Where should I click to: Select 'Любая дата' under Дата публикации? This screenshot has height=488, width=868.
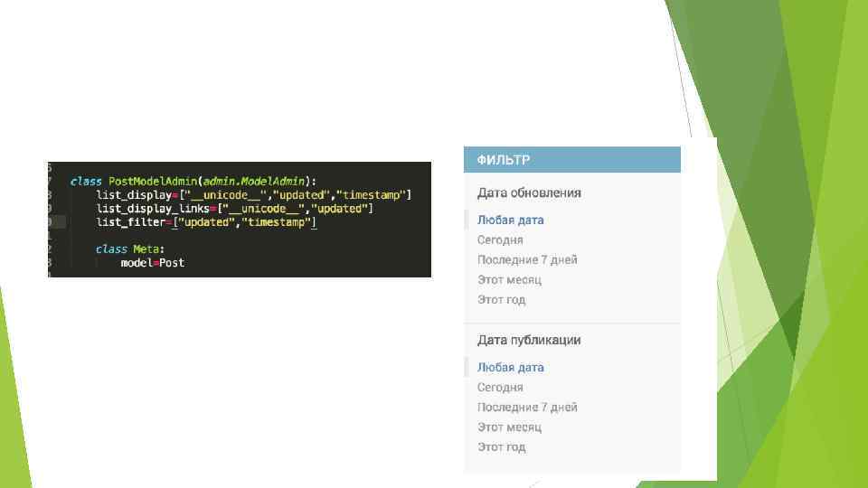[510, 368]
